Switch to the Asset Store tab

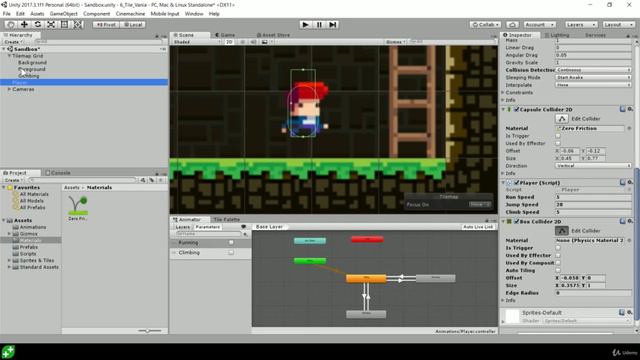(273, 35)
